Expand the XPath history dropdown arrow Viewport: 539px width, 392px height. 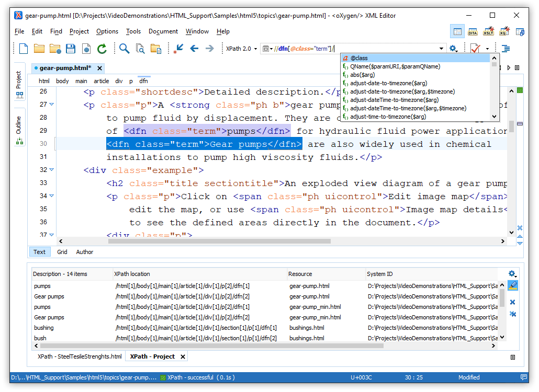coord(441,49)
